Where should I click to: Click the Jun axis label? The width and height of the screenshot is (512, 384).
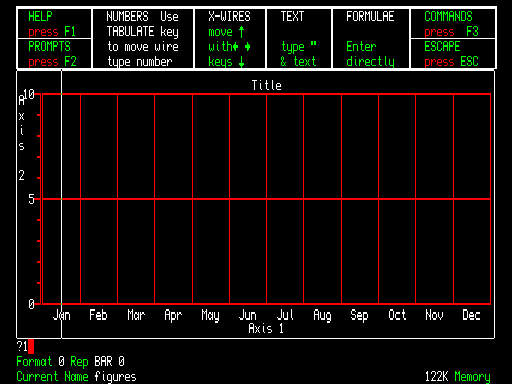pos(248,315)
